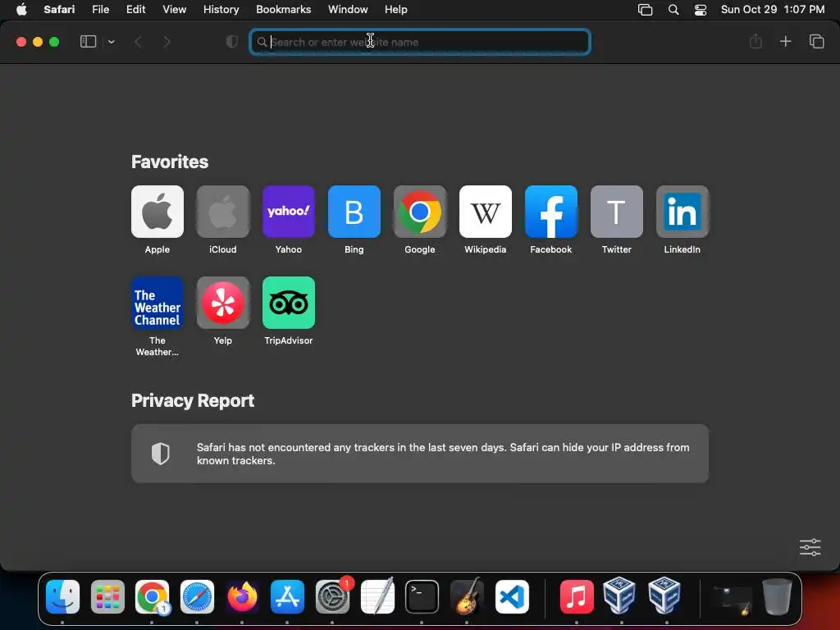Open the Privacy Report panel message

[420, 454]
